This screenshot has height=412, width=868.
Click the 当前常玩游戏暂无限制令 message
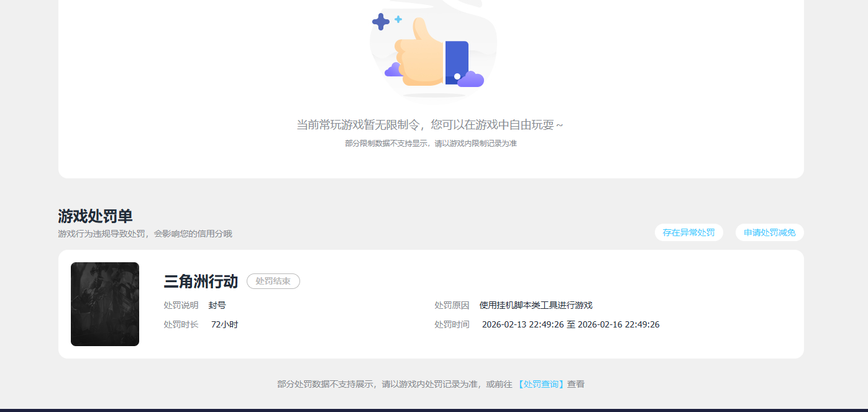[430, 125]
